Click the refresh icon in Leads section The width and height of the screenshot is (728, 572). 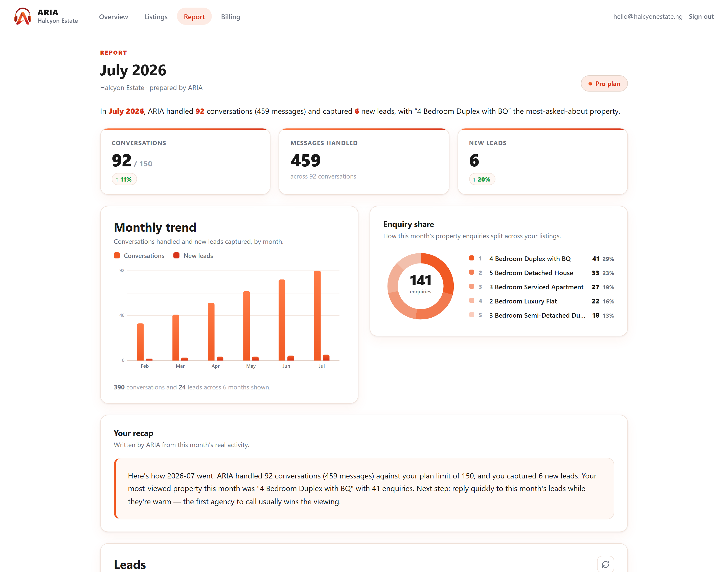[x=605, y=564]
